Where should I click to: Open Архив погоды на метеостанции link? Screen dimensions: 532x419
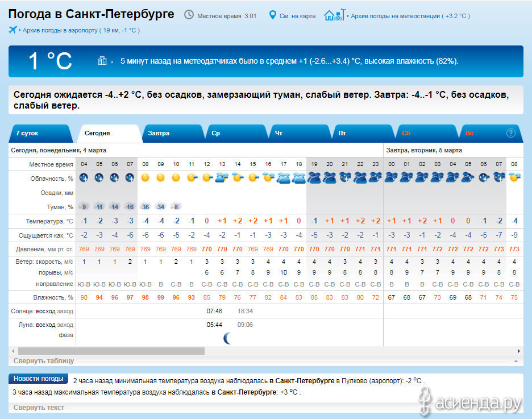click(x=410, y=16)
